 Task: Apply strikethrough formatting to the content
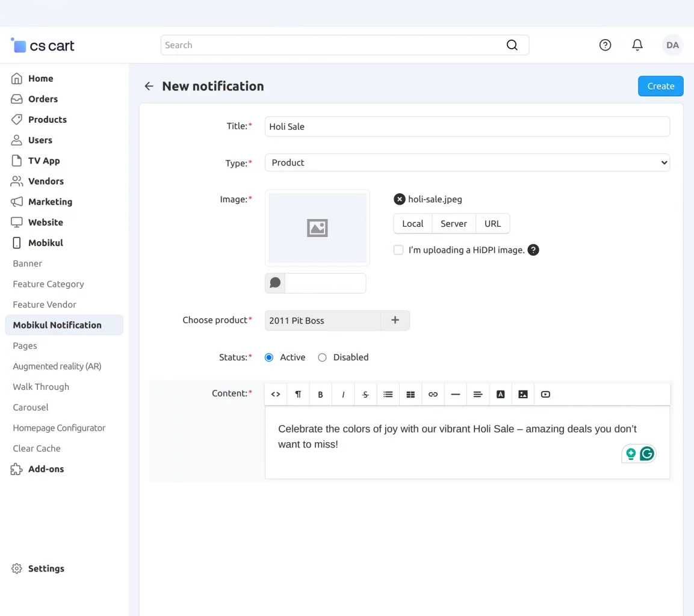pyautogui.click(x=365, y=394)
